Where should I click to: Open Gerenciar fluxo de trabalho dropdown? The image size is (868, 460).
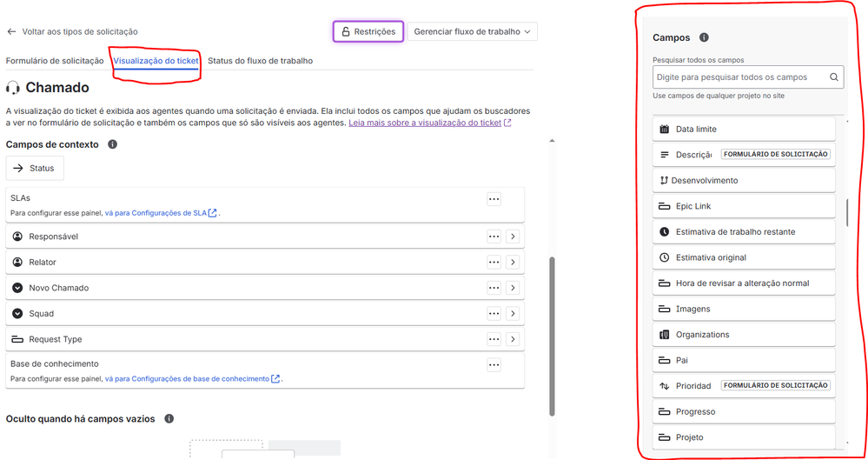coord(472,31)
